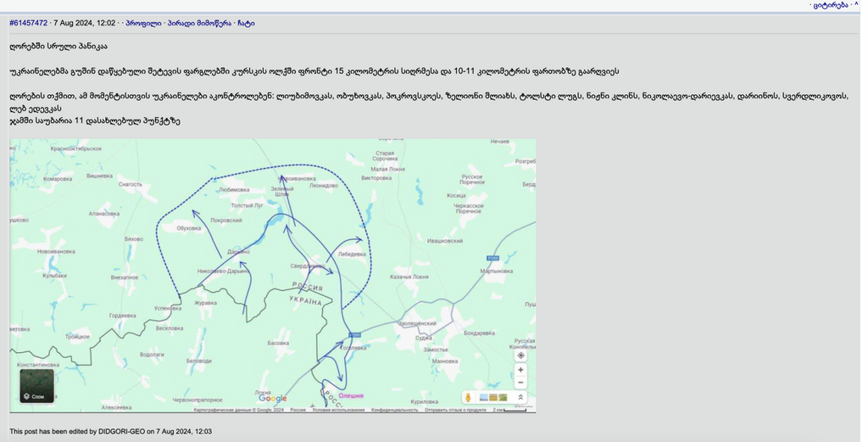This screenshot has height=442, width=868.
Task: Choose the blue sky imagery thumbnail
Action: tap(483, 398)
